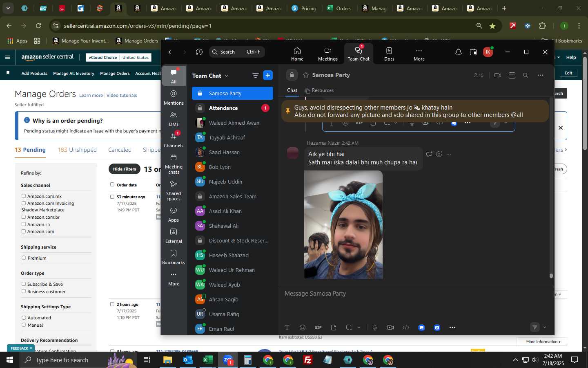The height and width of the screenshot is (368, 588).
Task: Open the DMs sidebar section
Action: point(174,119)
